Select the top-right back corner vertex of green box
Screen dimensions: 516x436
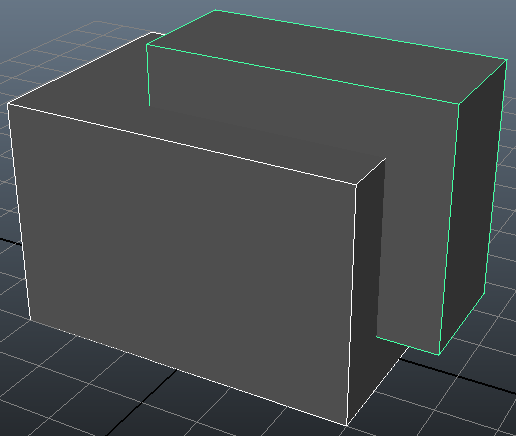[x=507, y=60]
